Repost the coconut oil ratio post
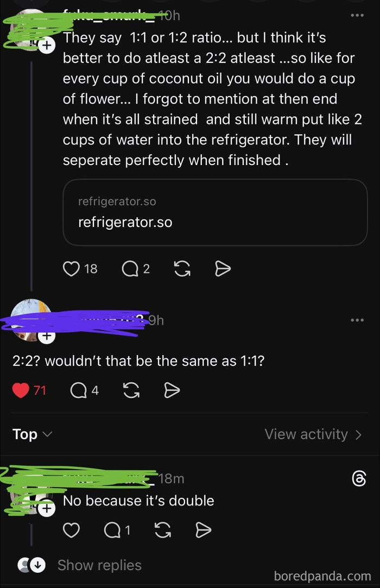Screen dimensions: 380x588 (182, 269)
